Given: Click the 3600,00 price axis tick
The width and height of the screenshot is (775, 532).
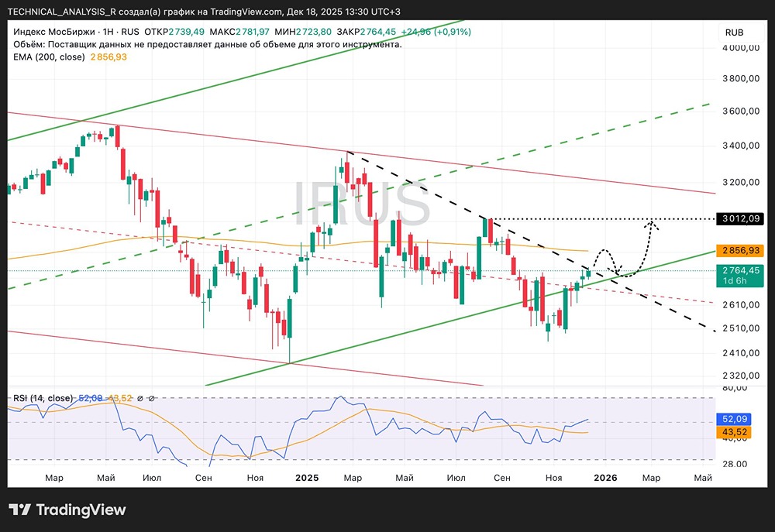Looking at the screenshot, I should [x=740, y=112].
